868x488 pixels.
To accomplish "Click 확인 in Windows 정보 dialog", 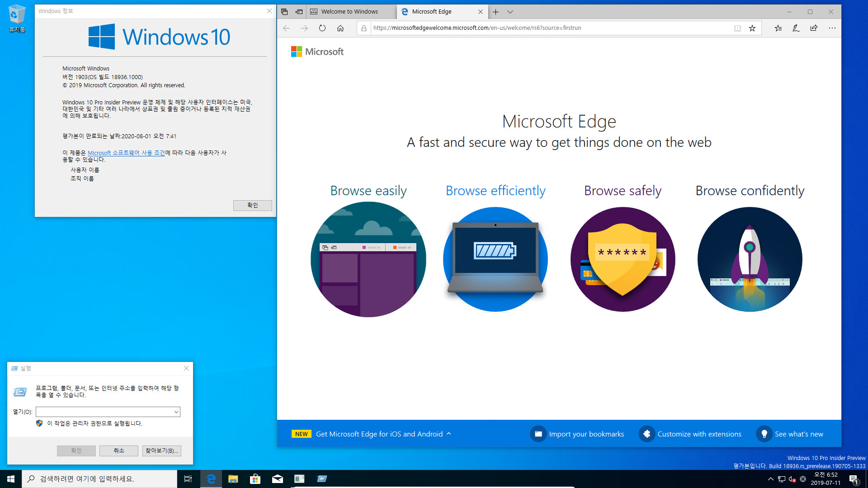I will (252, 205).
